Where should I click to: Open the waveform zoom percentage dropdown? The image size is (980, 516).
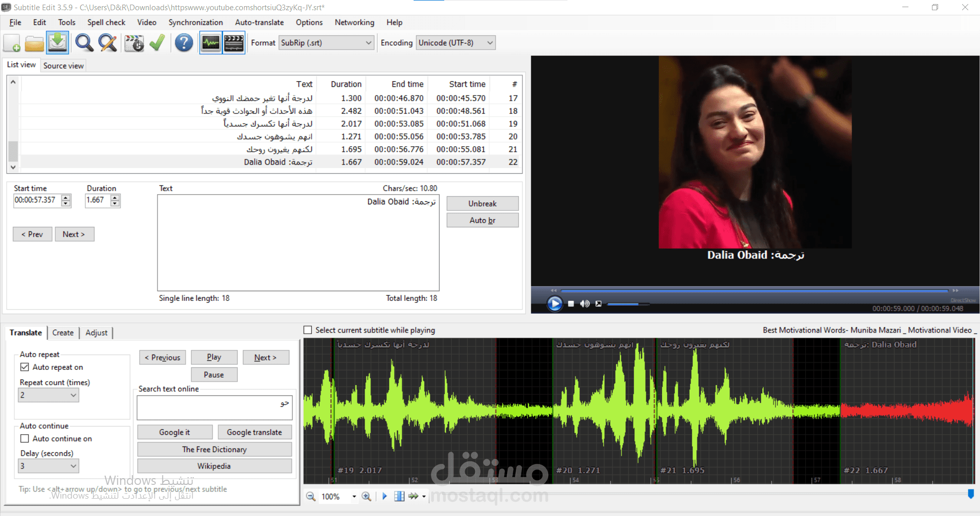pos(353,496)
